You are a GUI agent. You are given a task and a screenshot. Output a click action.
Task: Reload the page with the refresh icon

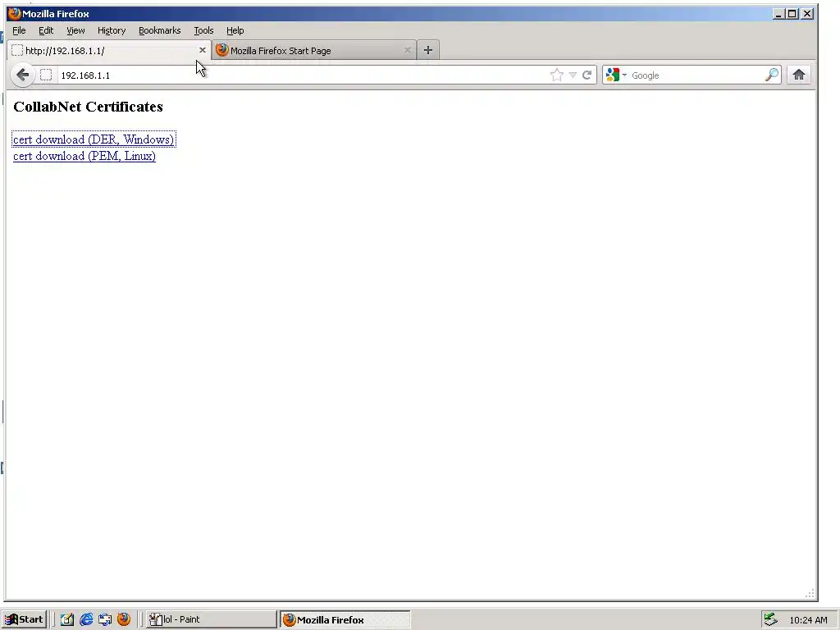click(x=587, y=75)
